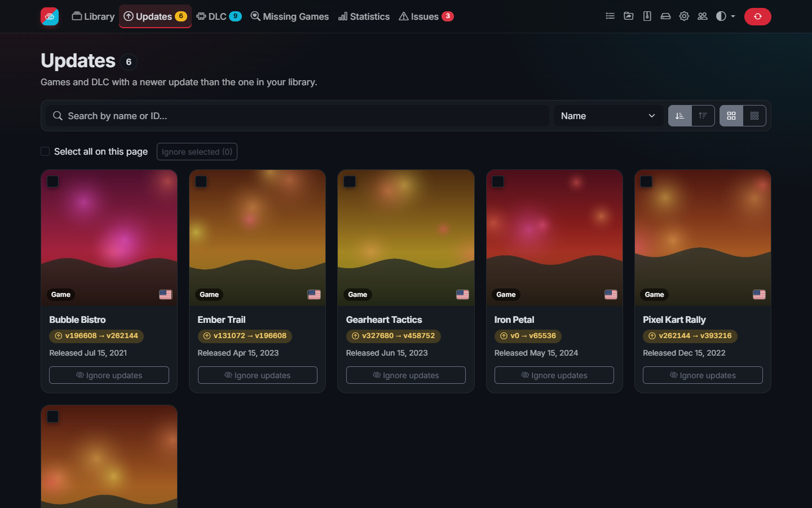Sort descending with the sort icon
This screenshot has height=508, width=812.
pyautogui.click(x=703, y=116)
